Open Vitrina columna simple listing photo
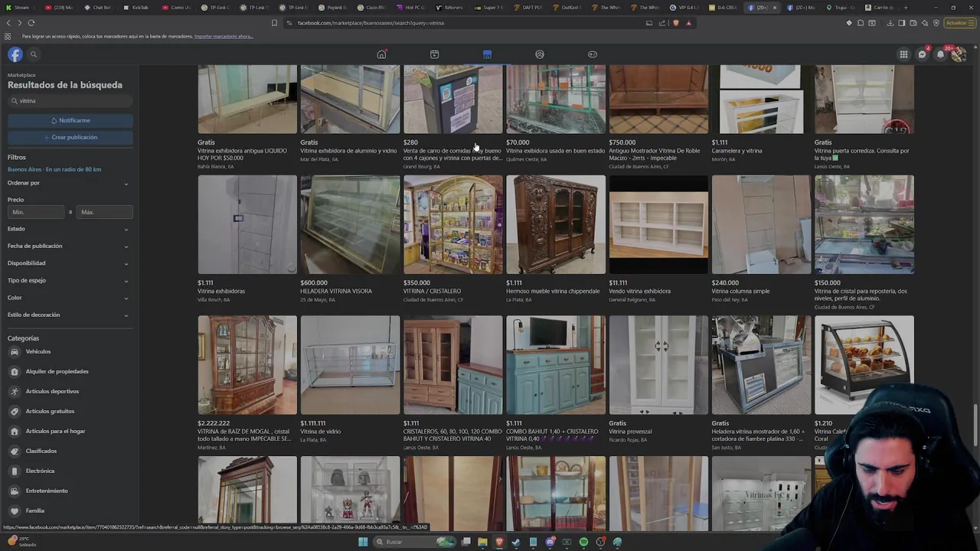 point(761,224)
